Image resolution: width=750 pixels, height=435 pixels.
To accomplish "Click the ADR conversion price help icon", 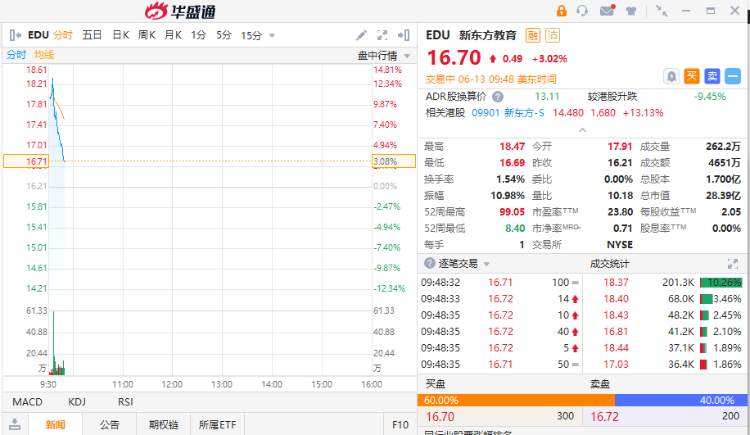I will tap(497, 97).
